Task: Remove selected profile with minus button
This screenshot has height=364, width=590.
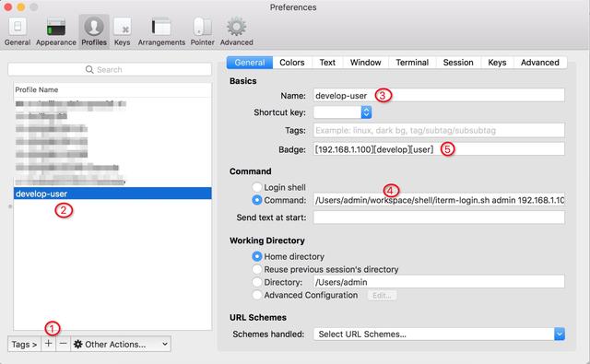Action: click(64, 344)
